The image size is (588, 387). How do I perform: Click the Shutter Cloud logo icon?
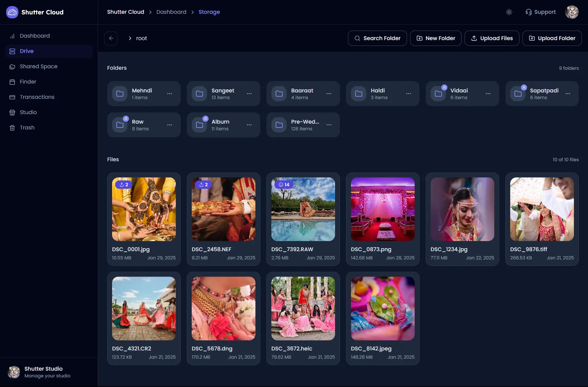[x=12, y=12]
